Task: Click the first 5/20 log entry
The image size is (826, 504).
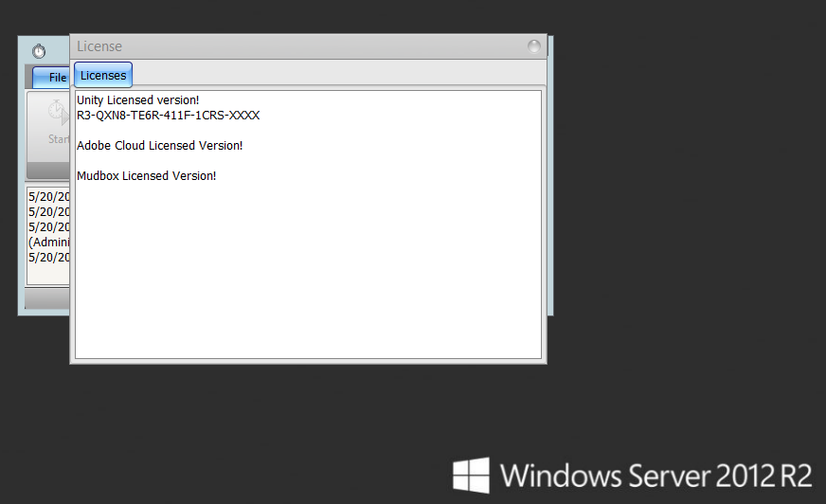Action: 49,197
